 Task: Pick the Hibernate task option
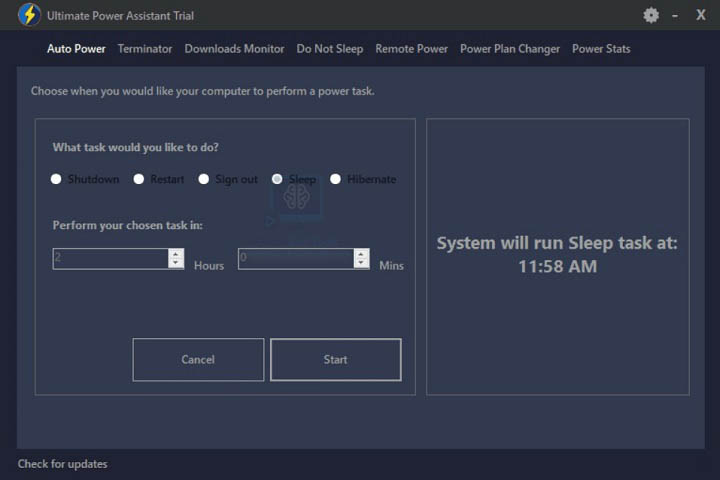pyautogui.click(x=335, y=179)
